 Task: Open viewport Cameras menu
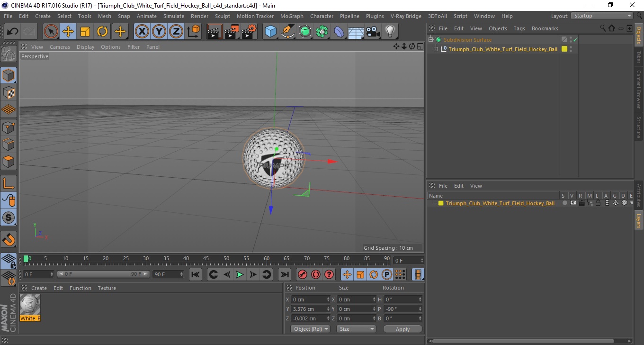(x=60, y=47)
